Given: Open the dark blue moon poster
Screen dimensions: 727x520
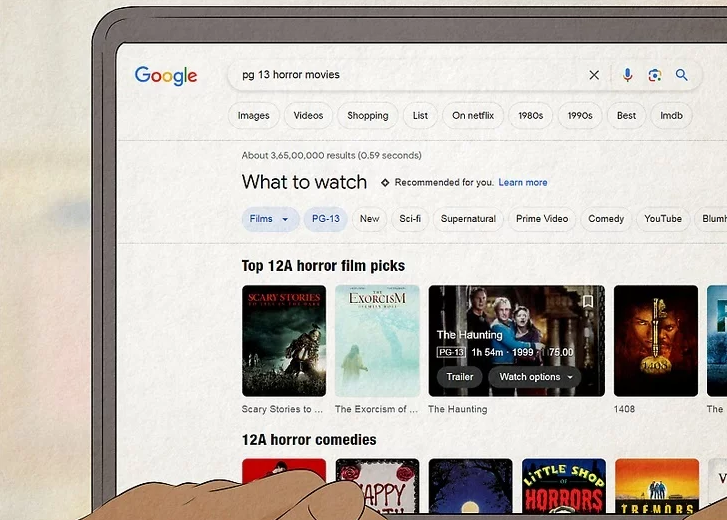Looking at the screenshot, I should click(471, 486).
